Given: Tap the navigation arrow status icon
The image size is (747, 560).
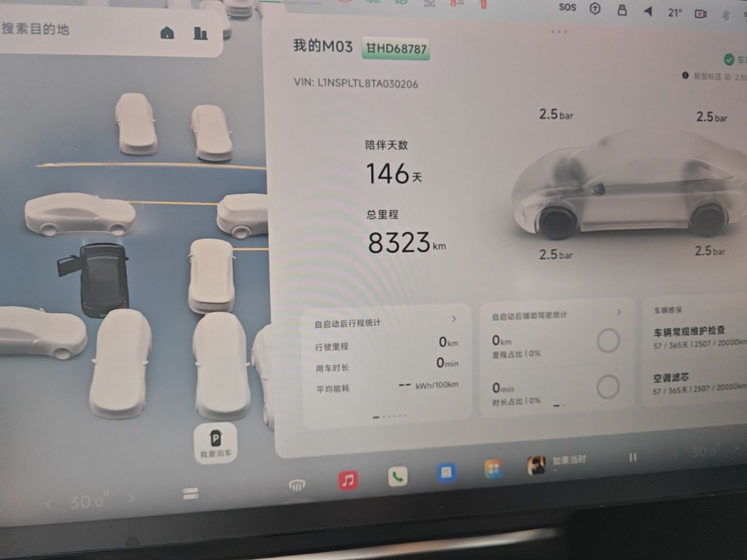Looking at the screenshot, I should click(648, 11).
